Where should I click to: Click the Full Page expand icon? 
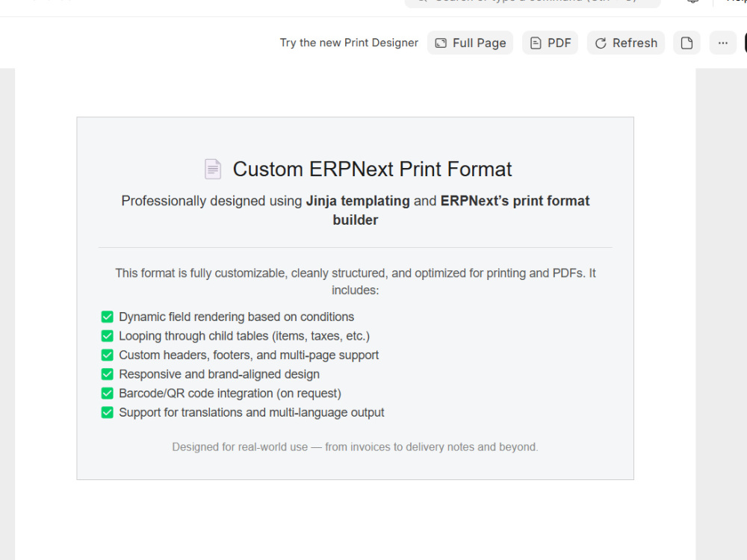pyautogui.click(x=441, y=43)
